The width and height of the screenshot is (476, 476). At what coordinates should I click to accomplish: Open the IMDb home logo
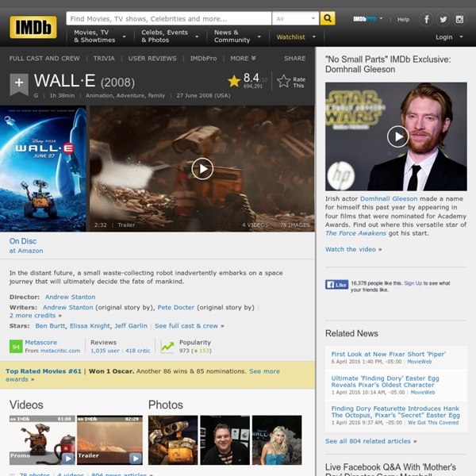(x=33, y=27)
